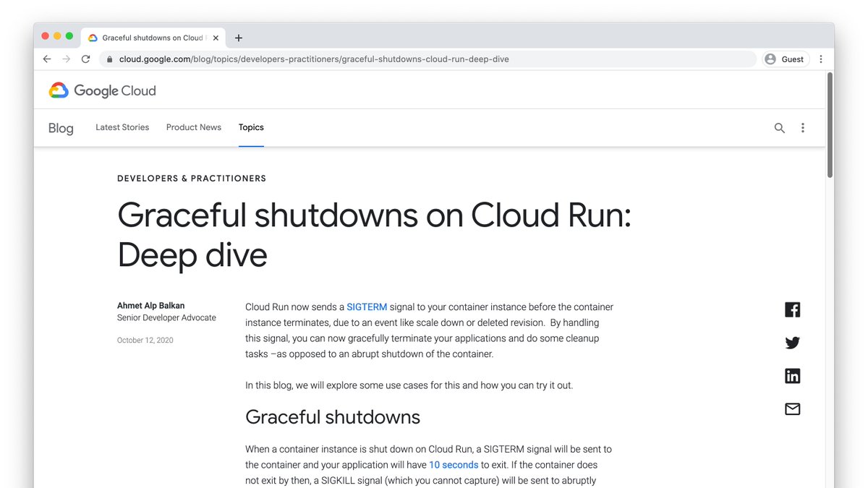Share the article on LinkedIn
Image resolution: width=868 pixels, height=488 pixels.
tap(793, 376)
